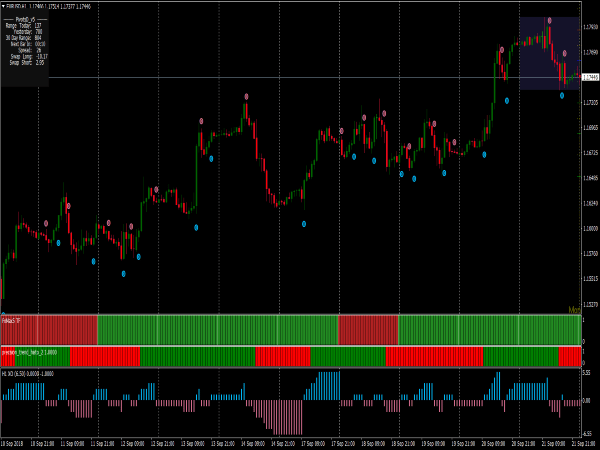Click the highlighted current price label on the price axis
The image size is (600, 450).
tap(590, 77)
